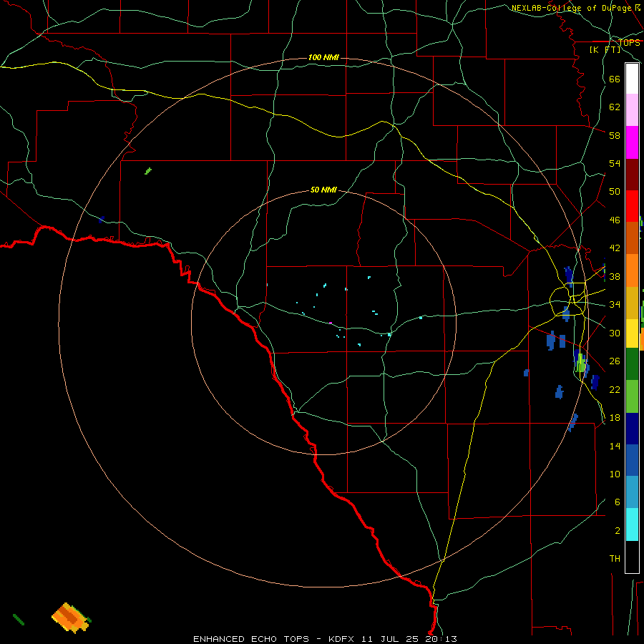Click the orange echo cell in the southwest corner
The width and height of the screenshot is (644, 644).
(70, 618)
